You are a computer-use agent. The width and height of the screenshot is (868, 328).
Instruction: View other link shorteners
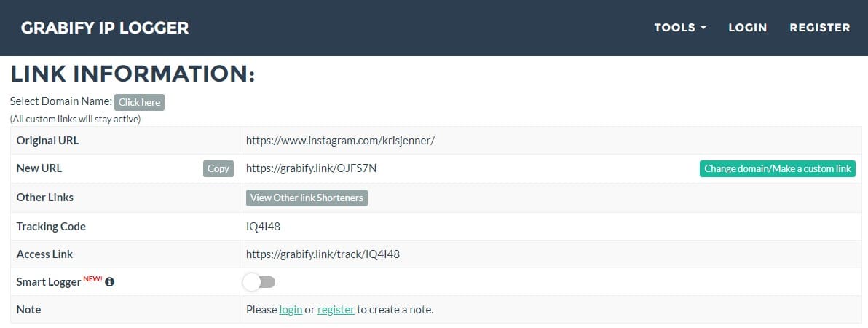[x=307, y=198]
